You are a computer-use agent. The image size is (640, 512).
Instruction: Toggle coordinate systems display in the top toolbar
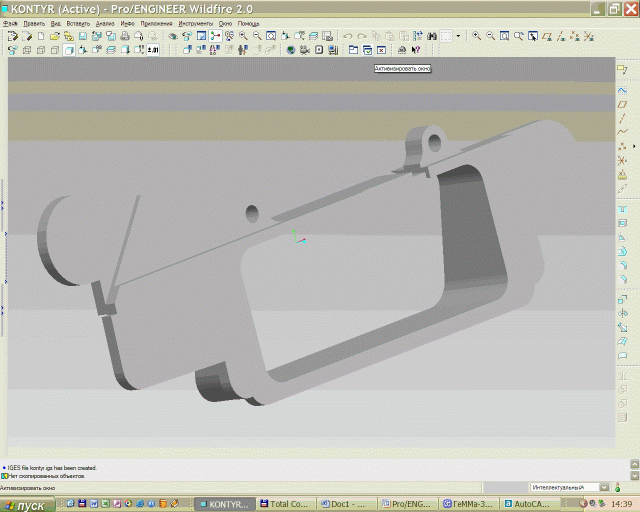coord(589,36)
